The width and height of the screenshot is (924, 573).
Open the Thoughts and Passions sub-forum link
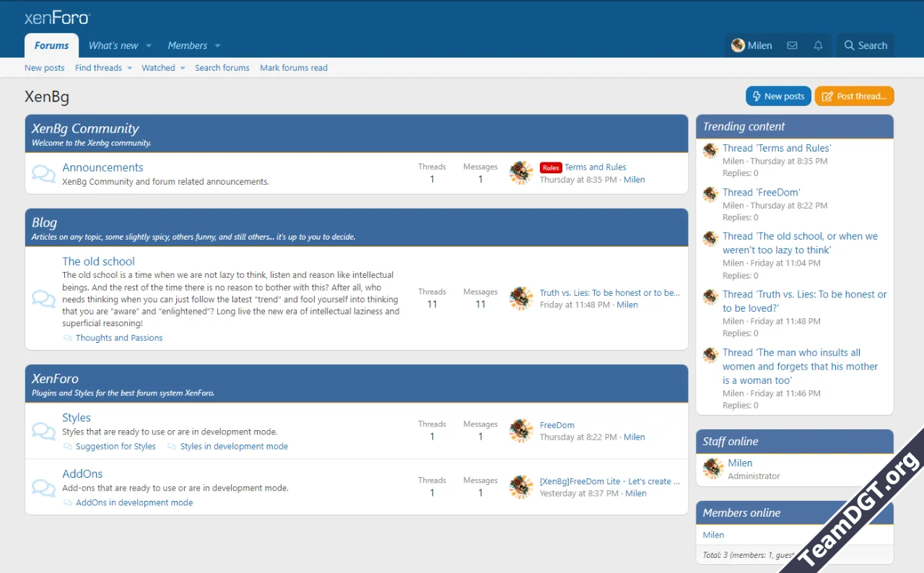coord(119,338)
